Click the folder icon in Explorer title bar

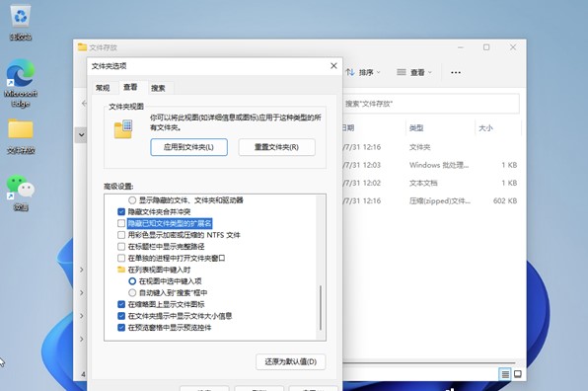point(82,47)
